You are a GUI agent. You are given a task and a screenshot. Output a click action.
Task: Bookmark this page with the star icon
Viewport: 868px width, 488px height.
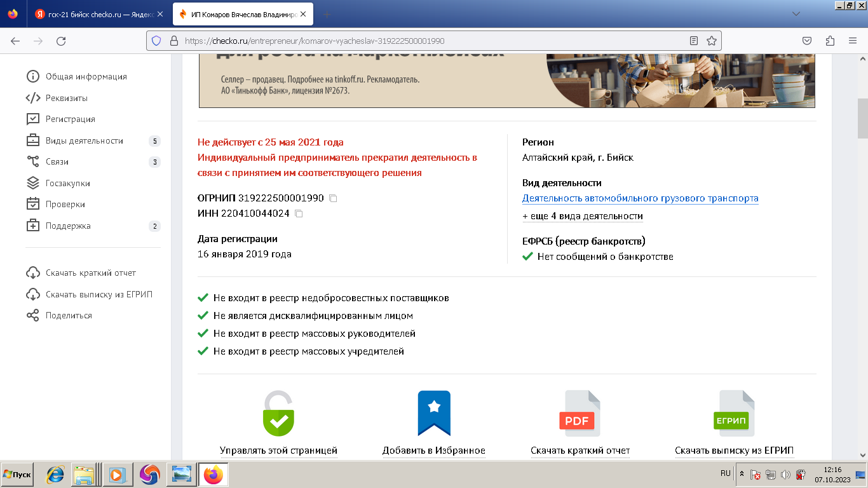712,41
